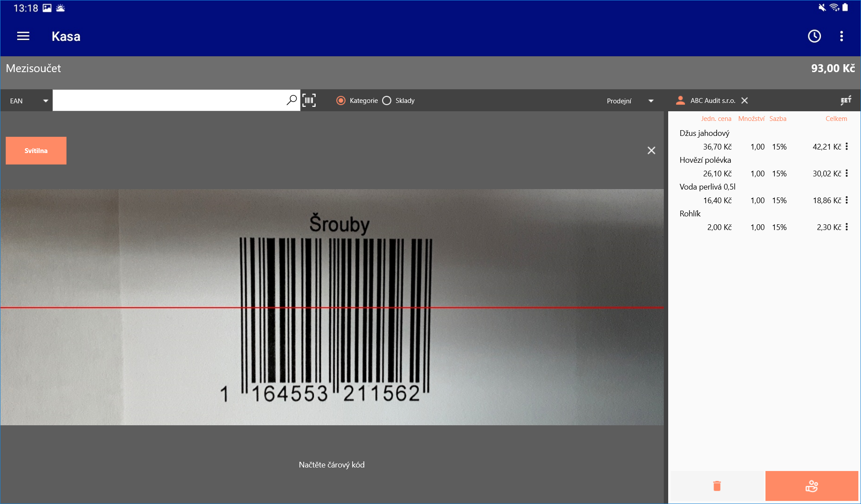Toggle the Svítilna flashlight button
The image size is (861, 504).
36,150
